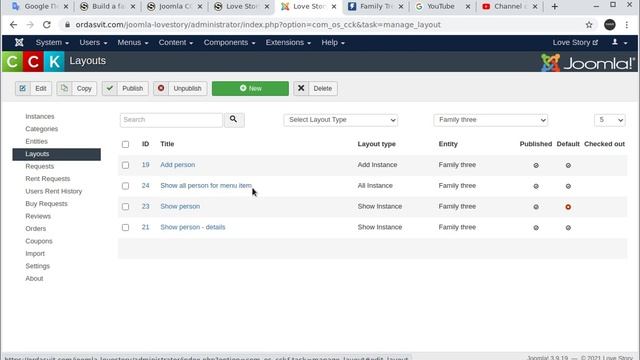Toggle the orange default icon for Show person
The image size is (640, 360).
[x=568, y=207]
